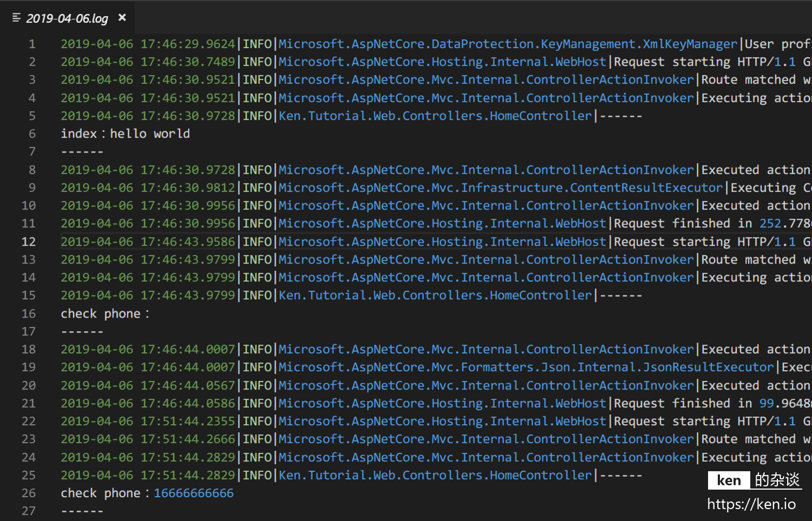Click 'Request finished in 99' on line 21
Image resolution: width=812 pixels, height=521 pixels.
point(694,403)
